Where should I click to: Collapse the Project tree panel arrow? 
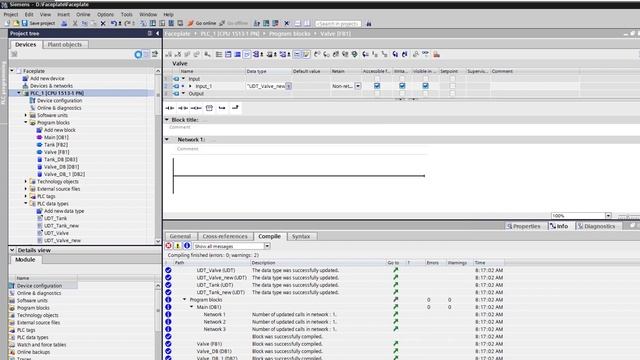158,33
